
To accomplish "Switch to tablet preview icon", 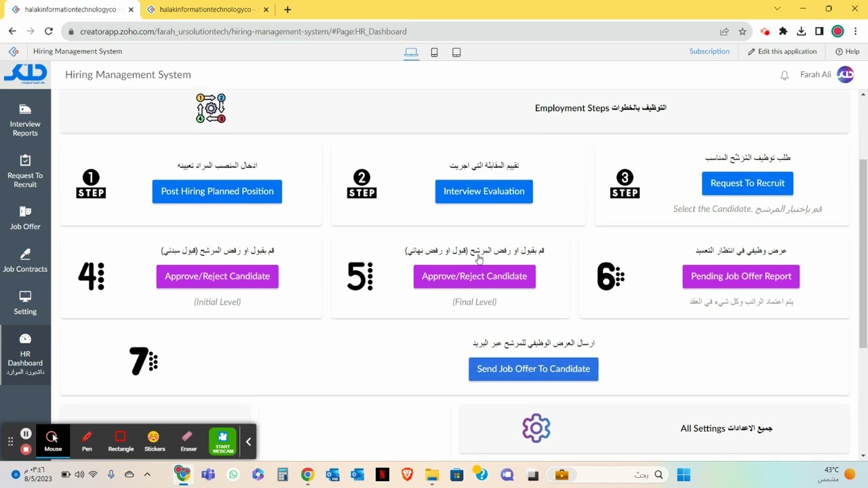I will click(456, 52).
